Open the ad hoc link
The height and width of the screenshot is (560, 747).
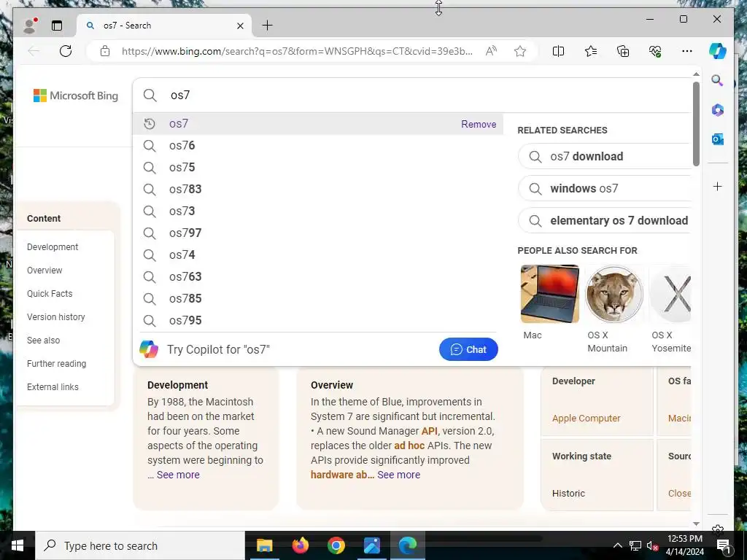(409, 446)
